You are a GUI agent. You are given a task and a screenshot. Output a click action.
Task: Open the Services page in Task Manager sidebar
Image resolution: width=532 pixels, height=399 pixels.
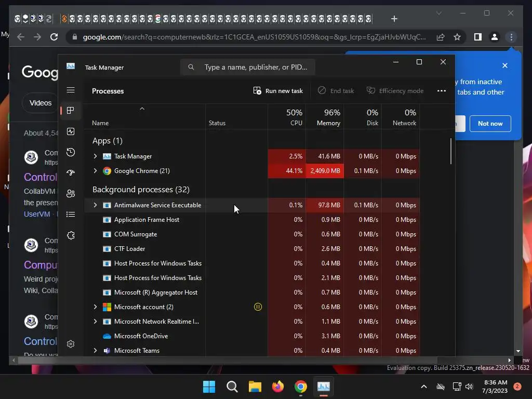[71, 235]
